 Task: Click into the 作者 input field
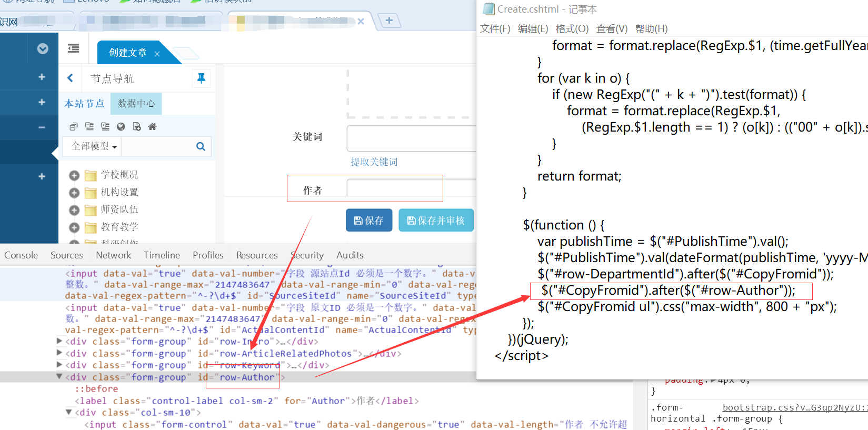[x=394, y=188]
